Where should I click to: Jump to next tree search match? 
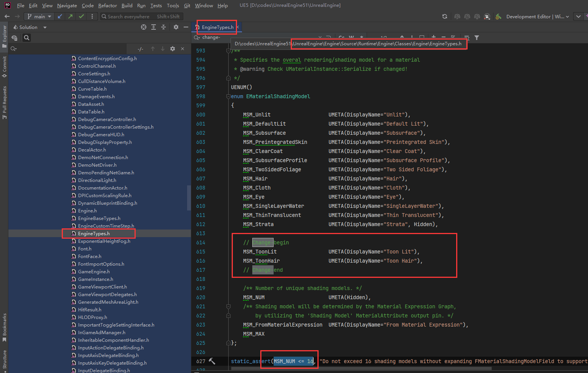(163, 49)
